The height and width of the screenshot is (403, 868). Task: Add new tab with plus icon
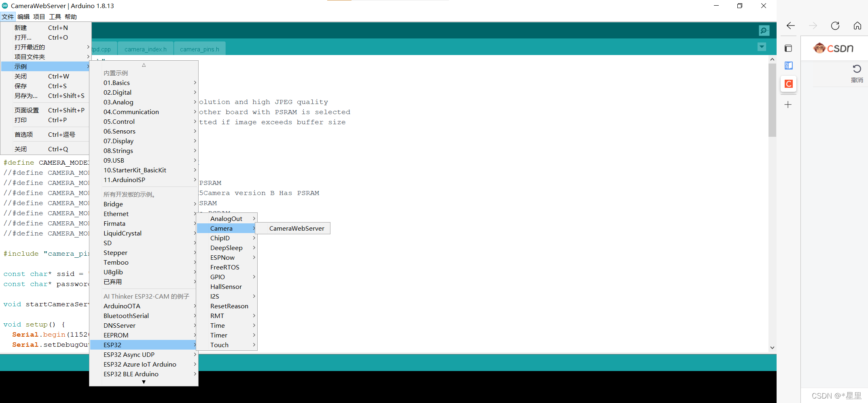(788, 105)
